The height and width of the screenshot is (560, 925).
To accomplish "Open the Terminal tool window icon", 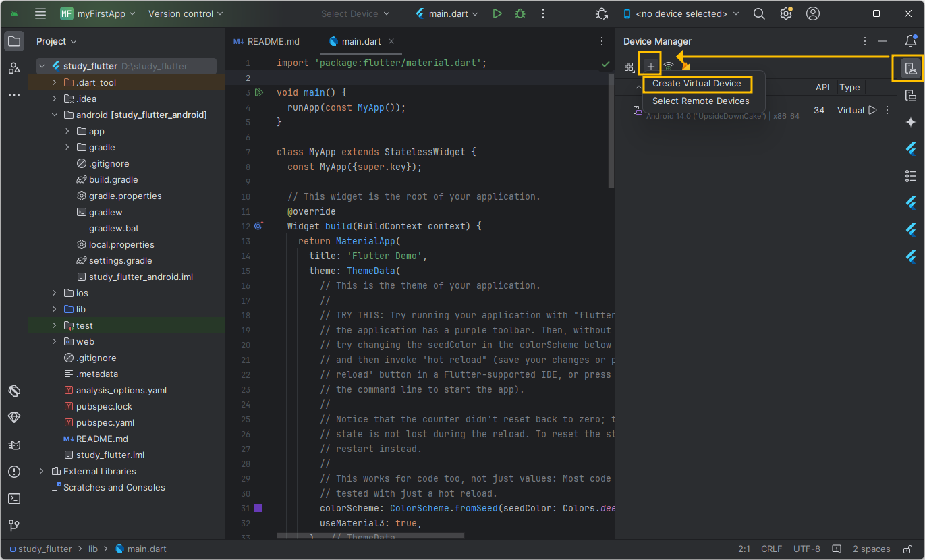I will [x=13, y=499].
